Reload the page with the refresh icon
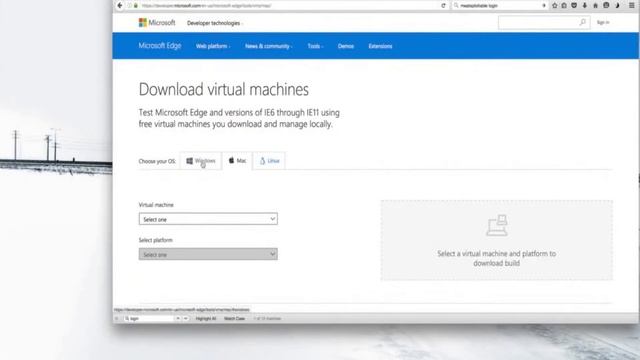The height and width of the screenshot is (360, 640). (443, 6)
